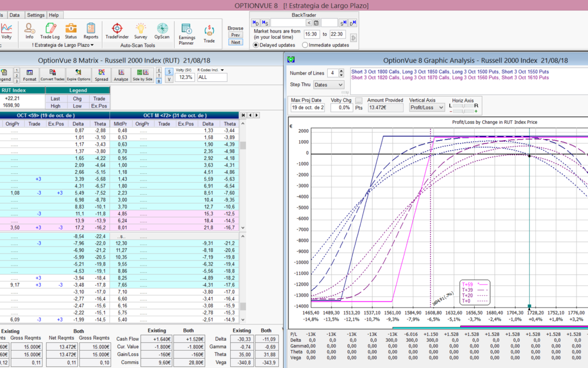Step BackTrader back one session step
The height and width of the screenshot is (368, 588).
(x=265, y=23)
